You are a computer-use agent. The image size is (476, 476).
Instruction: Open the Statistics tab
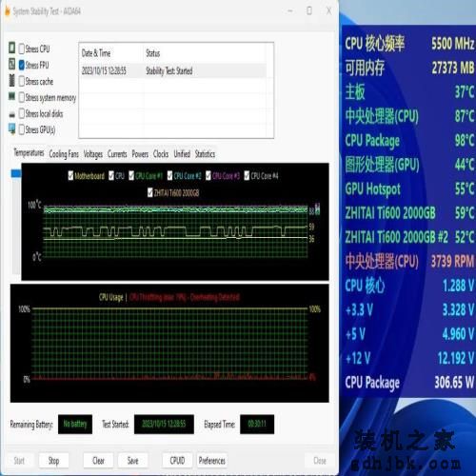pos(205,154)
